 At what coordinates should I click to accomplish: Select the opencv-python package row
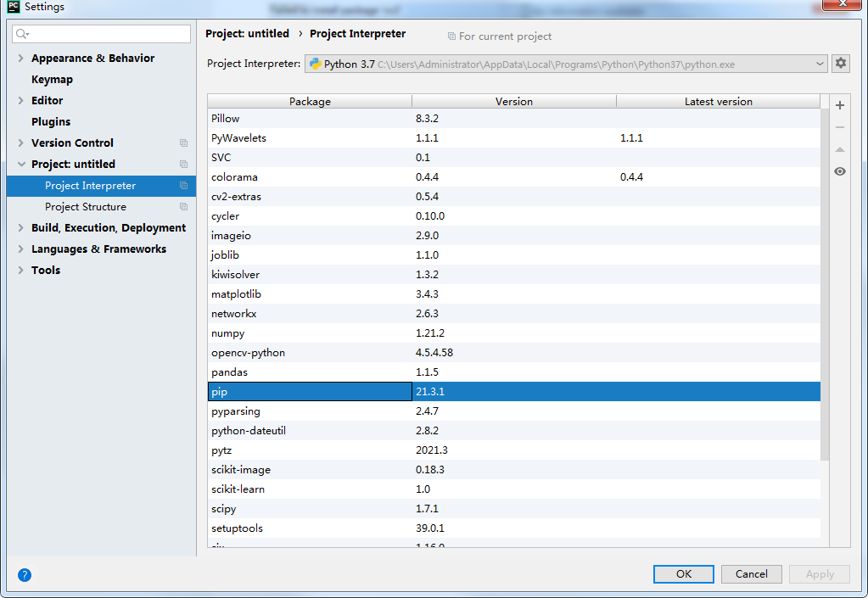click(x=514, y=352)
